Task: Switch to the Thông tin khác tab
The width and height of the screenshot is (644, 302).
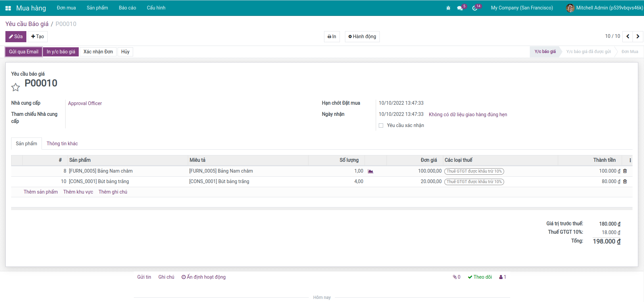Action: coord(62,144)
